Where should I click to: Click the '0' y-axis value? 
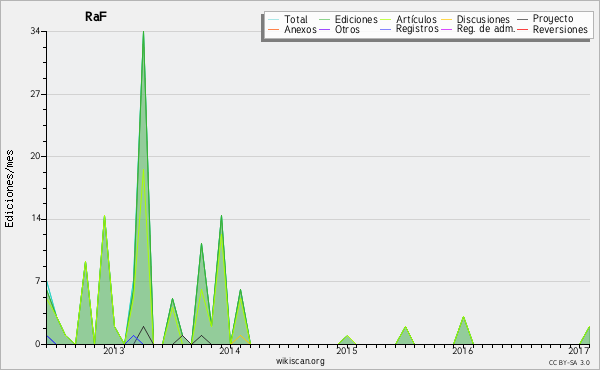(x=38, y=344)
